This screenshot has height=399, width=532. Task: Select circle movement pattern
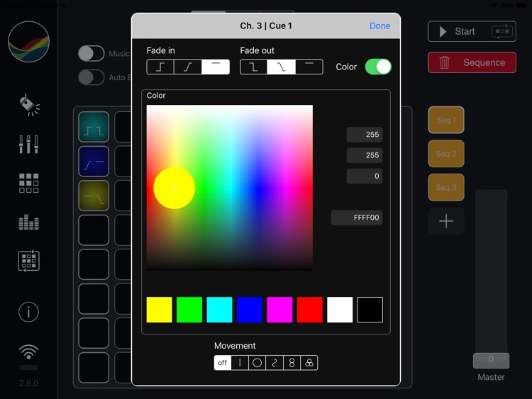(257, 363)
